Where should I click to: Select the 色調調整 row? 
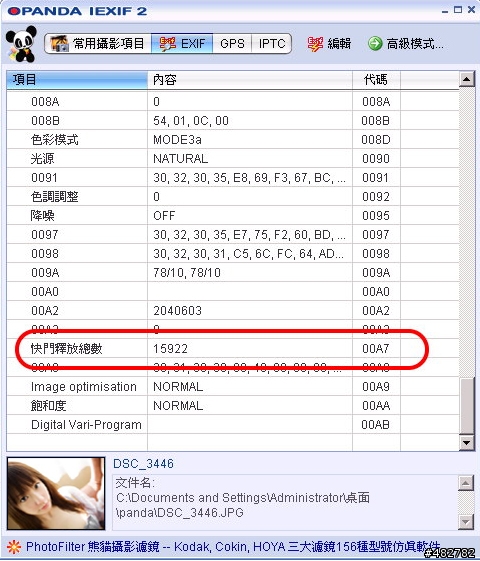click(x=232, y=196)
